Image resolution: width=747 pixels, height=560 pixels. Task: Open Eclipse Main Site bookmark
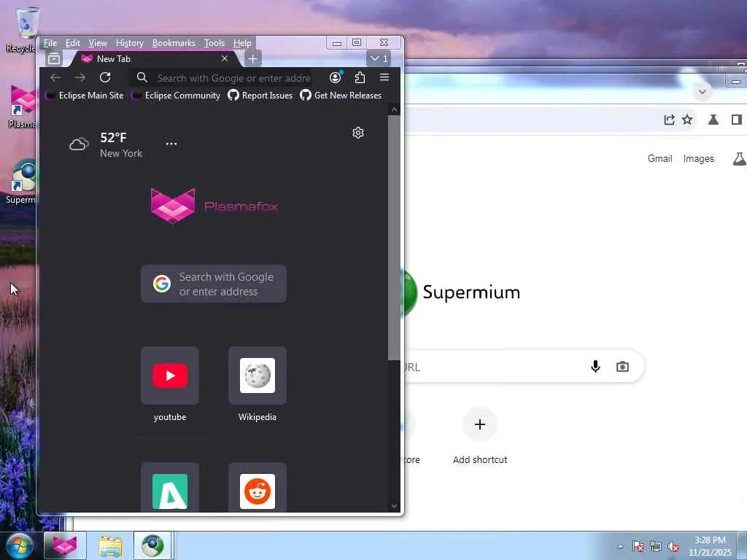(x=85, y=96)
